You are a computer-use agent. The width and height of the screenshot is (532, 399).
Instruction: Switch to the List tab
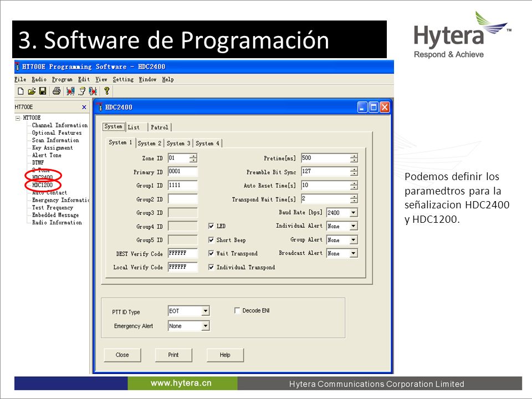[x=136, y=127]
